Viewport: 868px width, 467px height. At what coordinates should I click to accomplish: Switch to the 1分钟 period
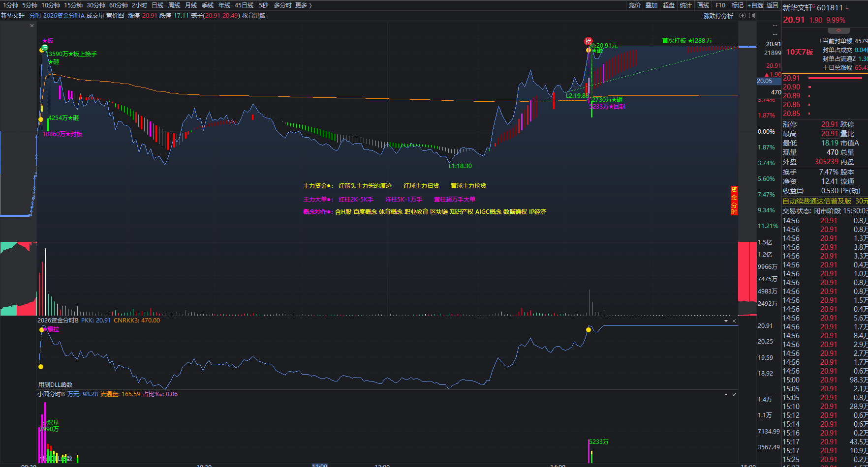tap(10, 5)
